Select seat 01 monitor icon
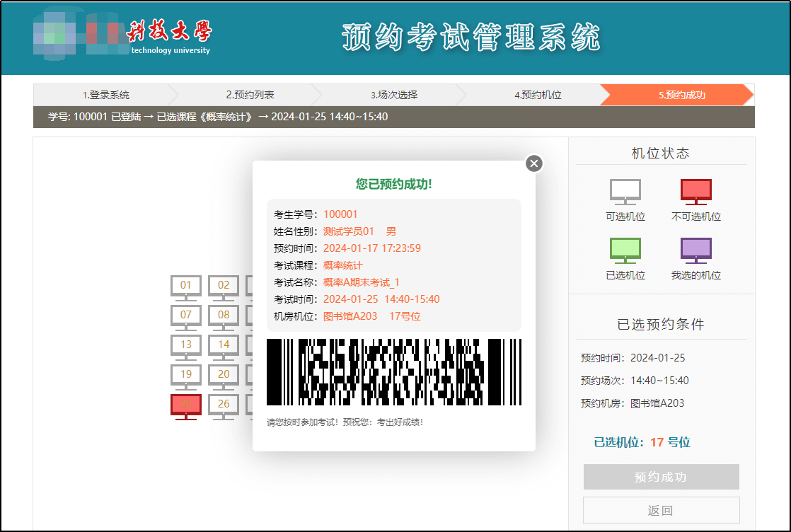This screenshot has width=791, height=532. [185, 288]
